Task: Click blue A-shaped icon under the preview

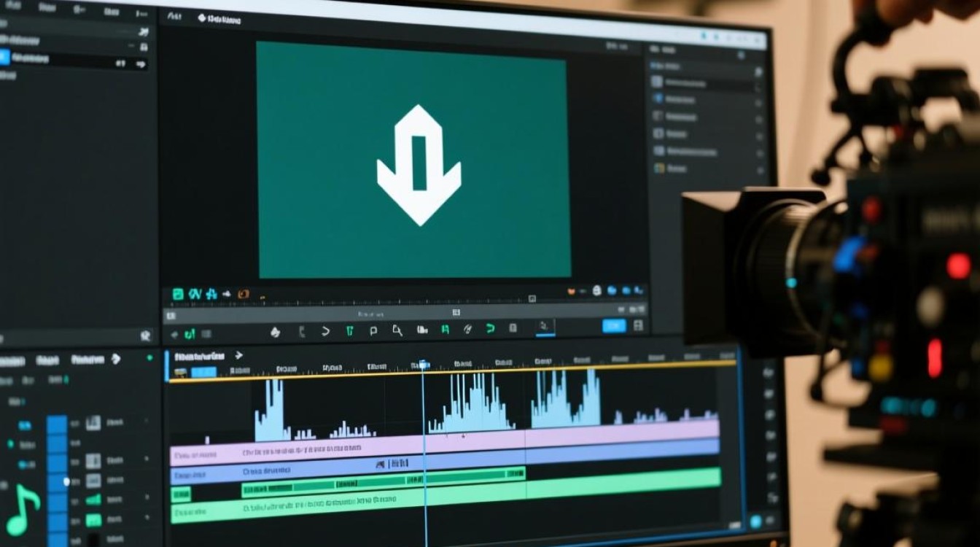Action: point(211,295)
